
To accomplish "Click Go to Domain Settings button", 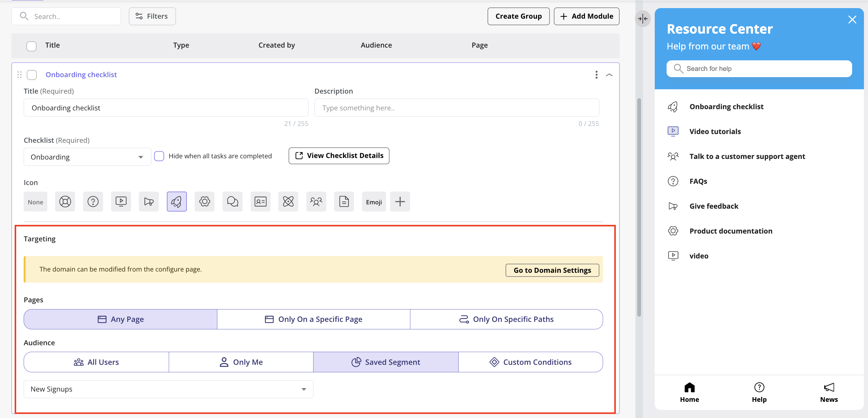I will pos(552,270).
